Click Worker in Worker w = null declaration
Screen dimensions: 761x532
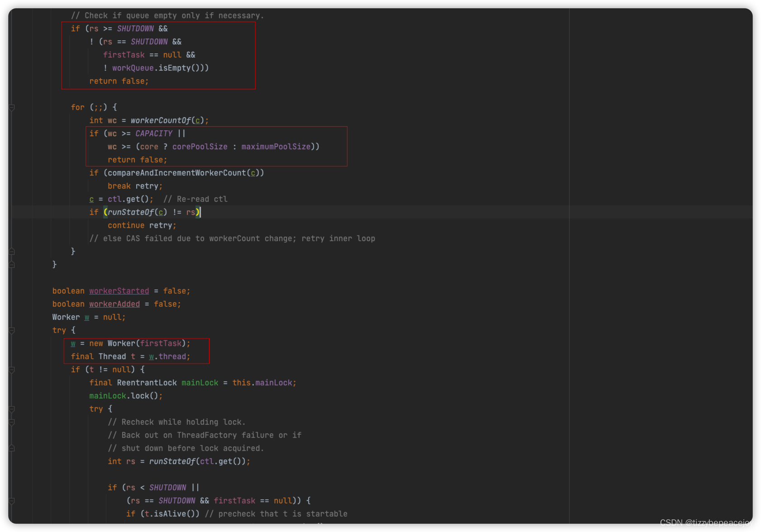(x=66, y=317)
